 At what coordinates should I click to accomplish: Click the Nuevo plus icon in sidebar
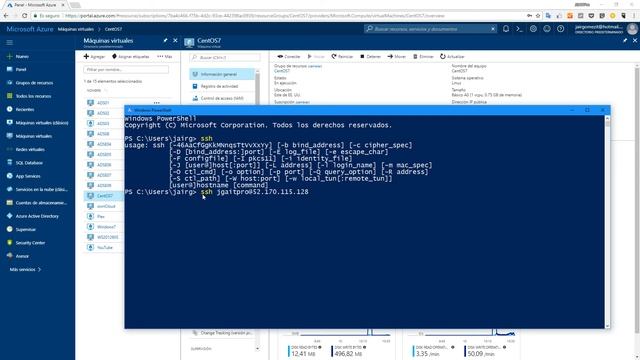point(9,56)
